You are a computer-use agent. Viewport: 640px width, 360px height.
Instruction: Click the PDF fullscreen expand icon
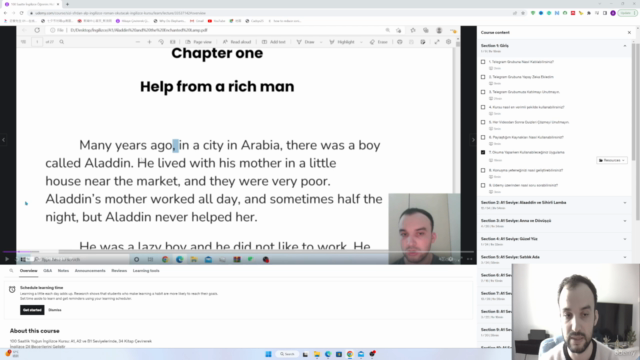pyautogui.click(x=437, y=42)
